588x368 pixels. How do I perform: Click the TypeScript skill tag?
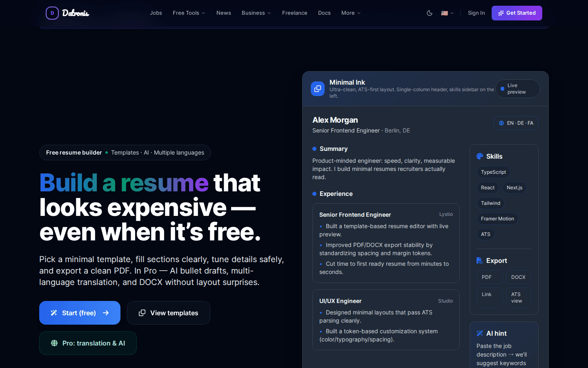(493, 172)
